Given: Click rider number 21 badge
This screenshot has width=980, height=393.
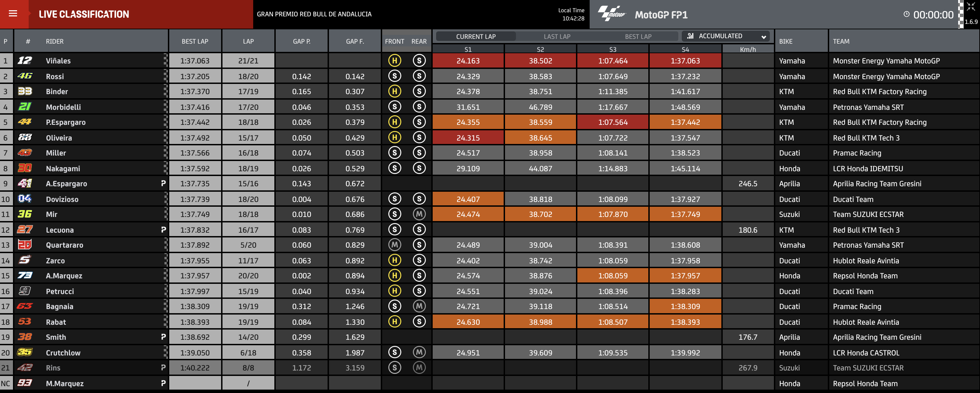Looking at the screenshot, I should [x=25, y=106].
